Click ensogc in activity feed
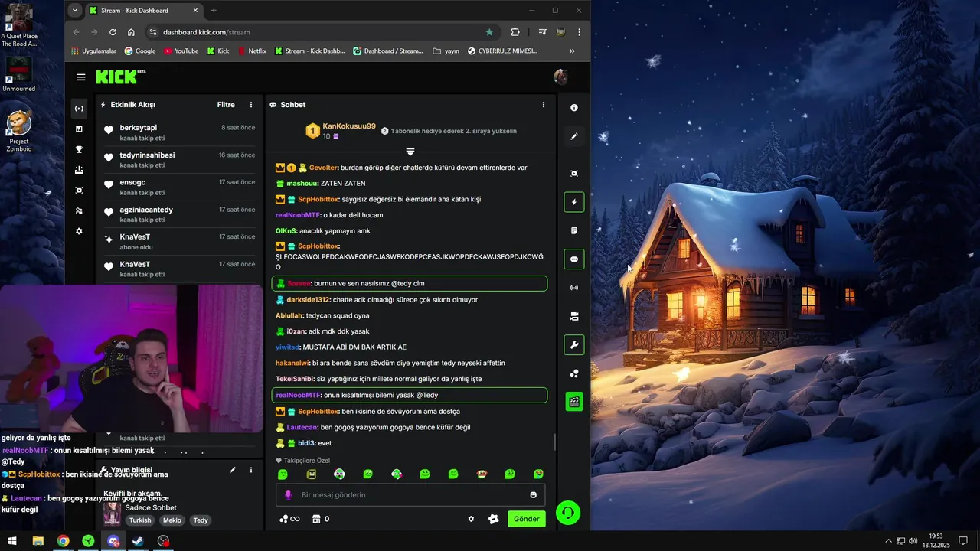 (x=132, y=182)
